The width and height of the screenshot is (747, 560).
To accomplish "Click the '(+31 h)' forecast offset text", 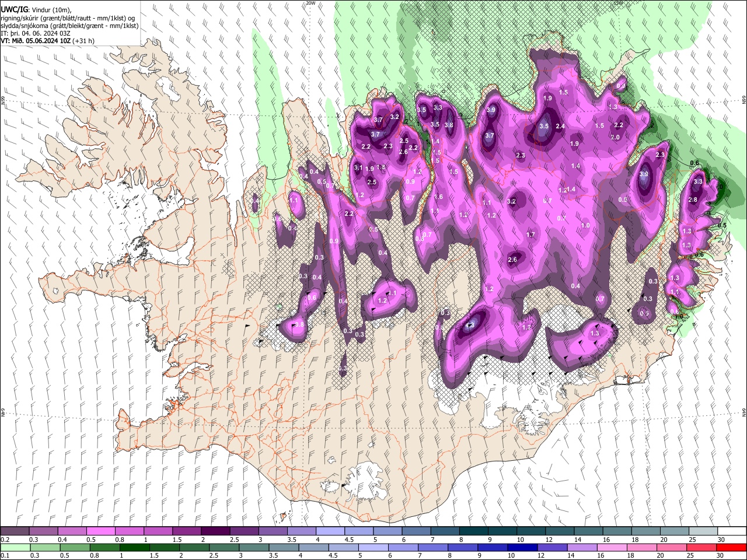I will point(84,41).
